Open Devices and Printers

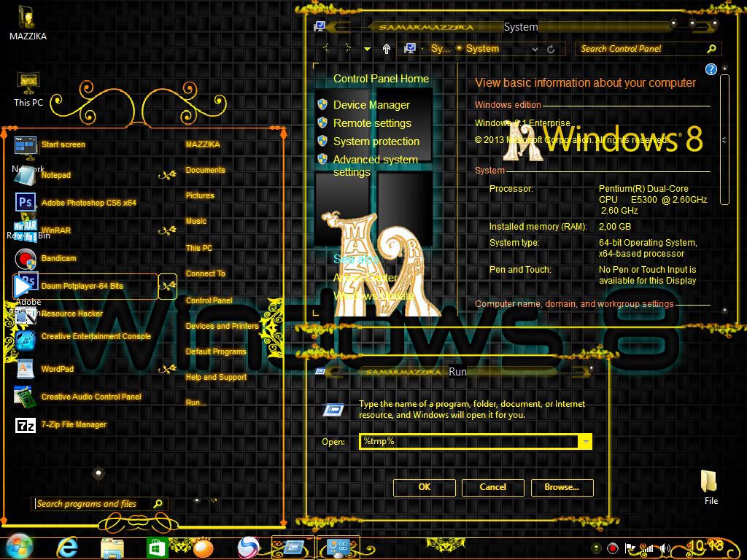[x=222, y=326]
